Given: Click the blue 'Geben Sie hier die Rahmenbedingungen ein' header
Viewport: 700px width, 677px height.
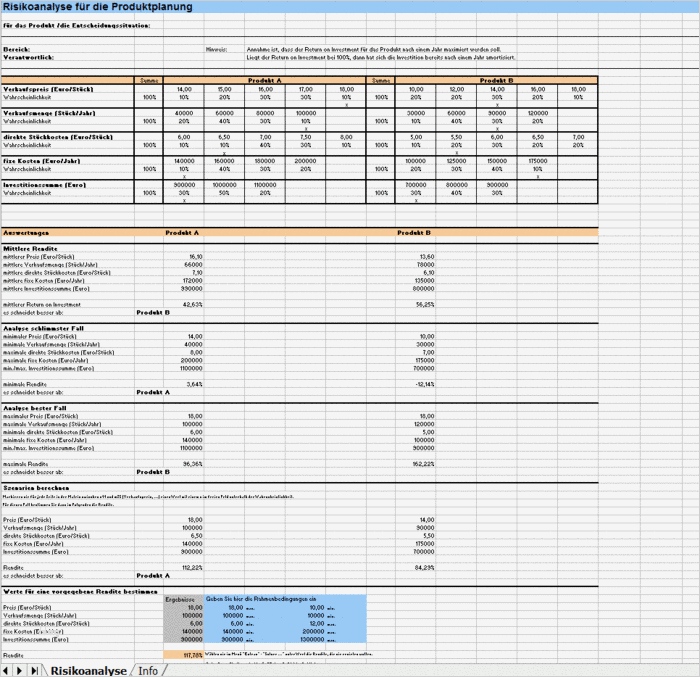Looking at the screenshot, I should (261, 599).
